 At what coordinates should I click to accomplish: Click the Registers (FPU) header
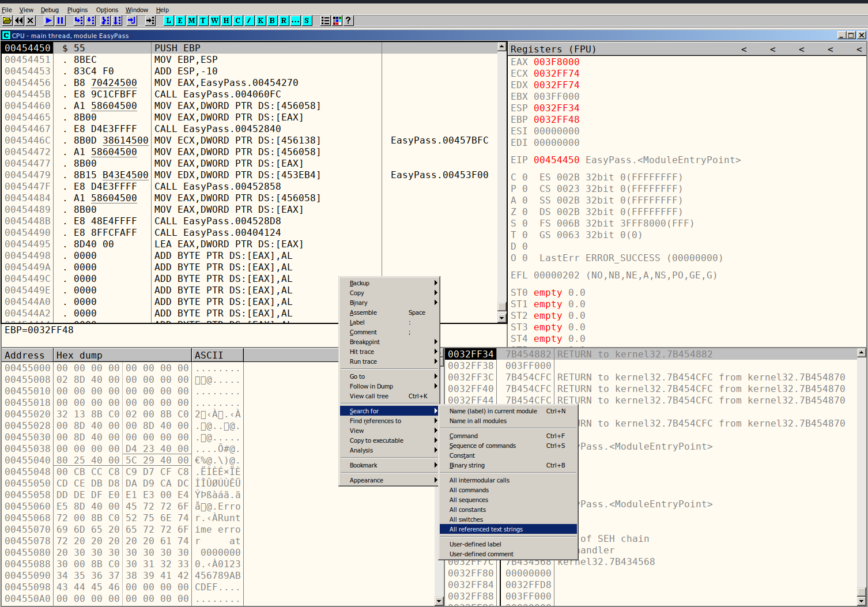[x=553, y=49]
